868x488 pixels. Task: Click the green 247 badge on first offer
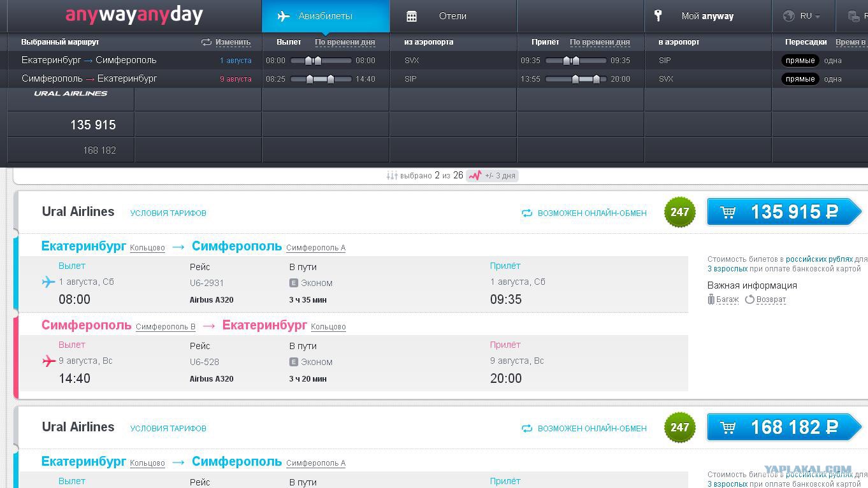click(679, 212)
